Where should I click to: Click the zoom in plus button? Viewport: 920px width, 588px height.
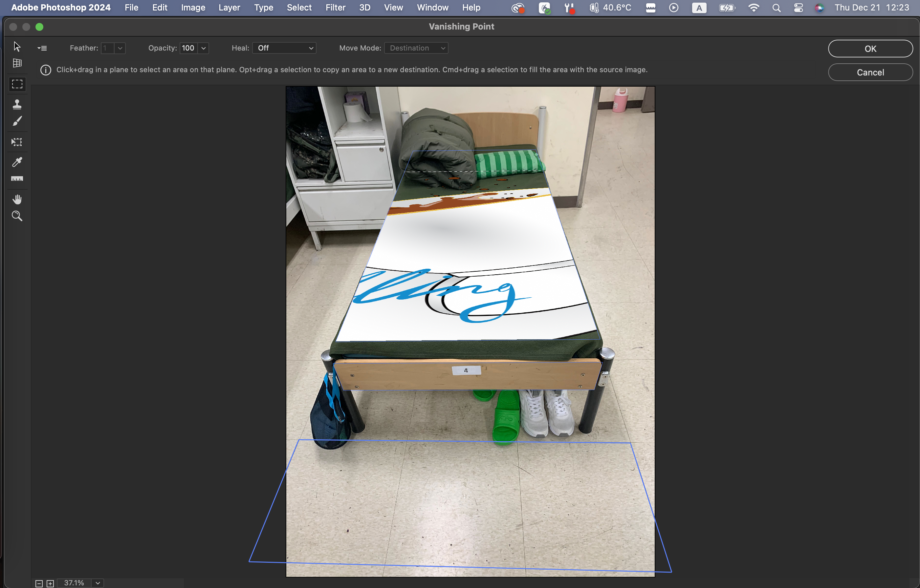point(50,583)
